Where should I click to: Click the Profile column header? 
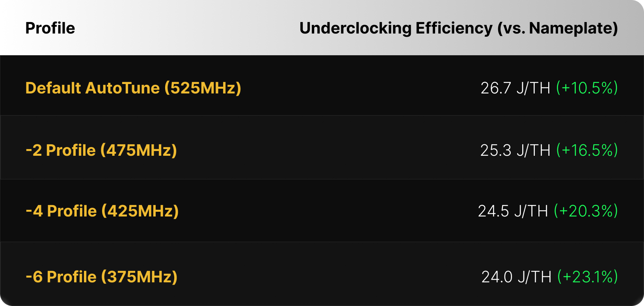click(50, 28)
